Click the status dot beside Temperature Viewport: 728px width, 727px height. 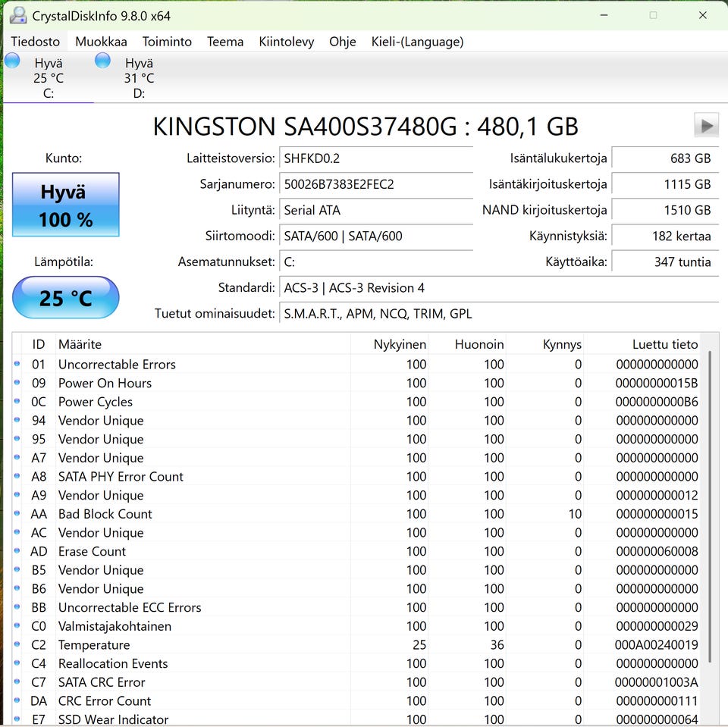17,645
